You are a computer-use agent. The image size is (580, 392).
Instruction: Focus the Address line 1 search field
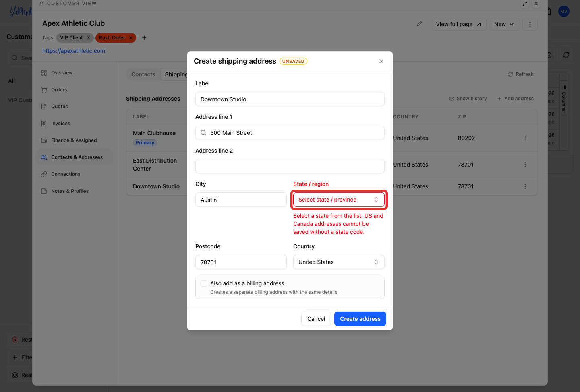pyautogui.click(x=290, y=133)
